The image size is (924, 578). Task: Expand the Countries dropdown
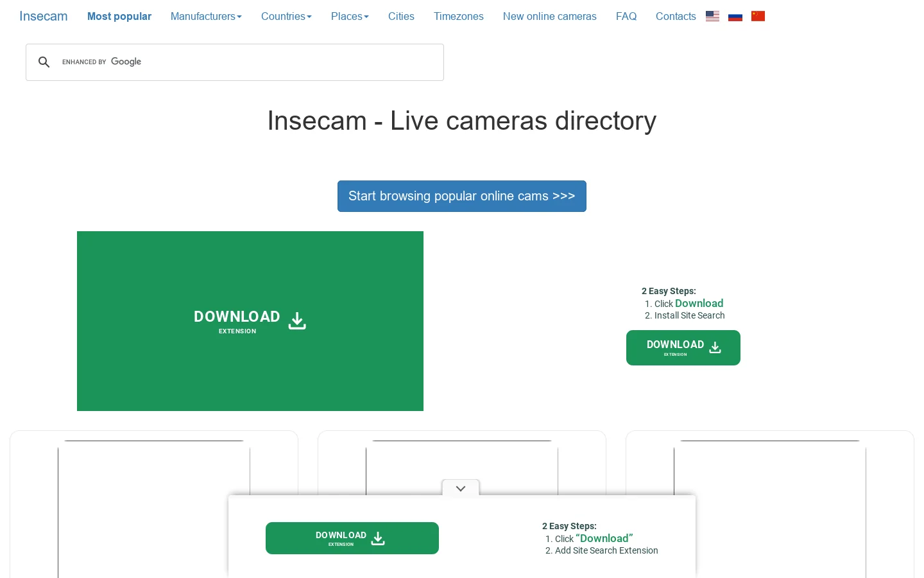(286, 16)
